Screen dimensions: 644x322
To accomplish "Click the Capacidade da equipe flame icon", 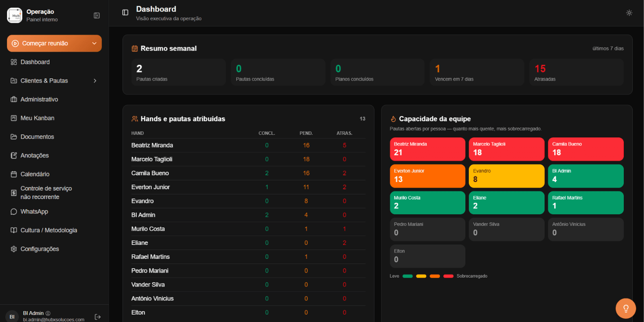I will point(393,119).
